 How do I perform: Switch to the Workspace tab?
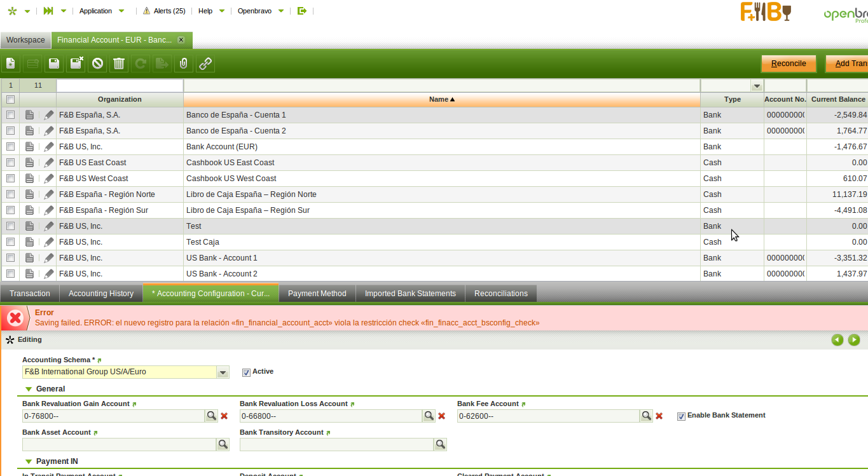(x=25, y=40)
